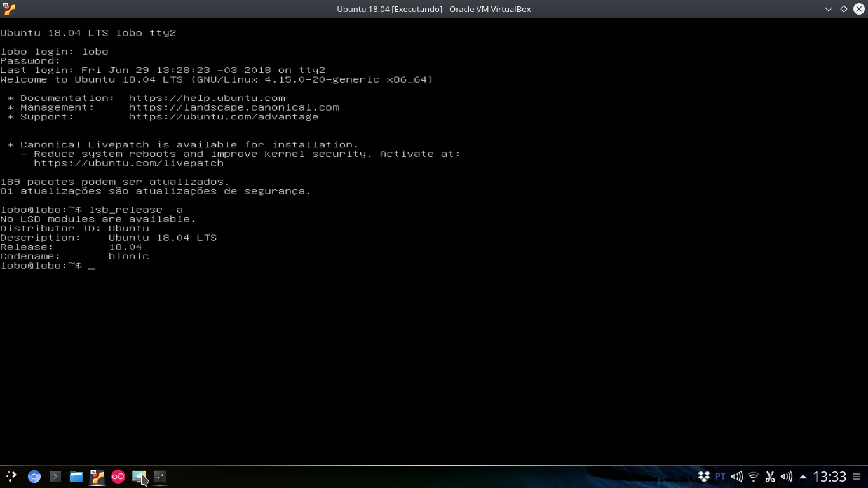The width and height of the screenshot is (868, 488).
Task: Close the Ubuntu 18.04 VirtualBox window
Action: point(859,9)
